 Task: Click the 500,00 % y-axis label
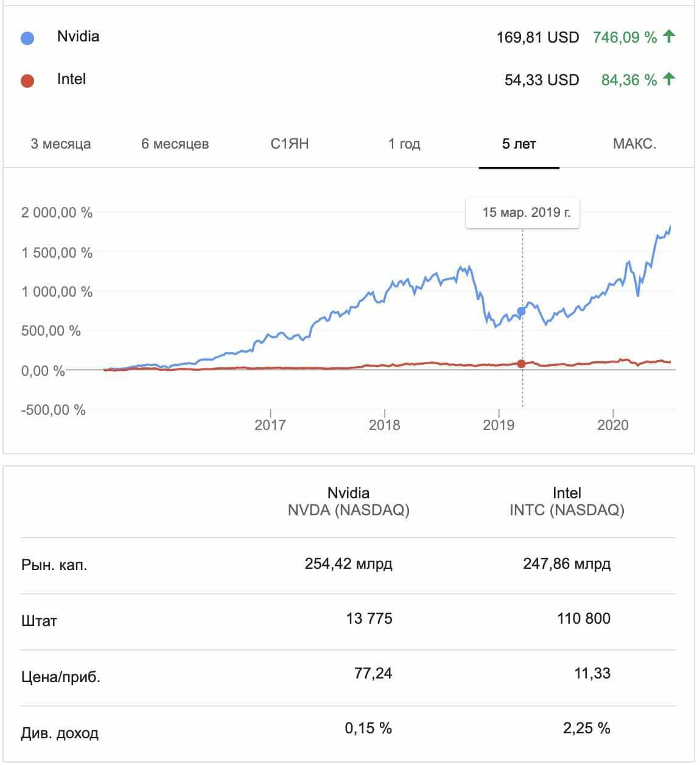[x=51, y=331]
